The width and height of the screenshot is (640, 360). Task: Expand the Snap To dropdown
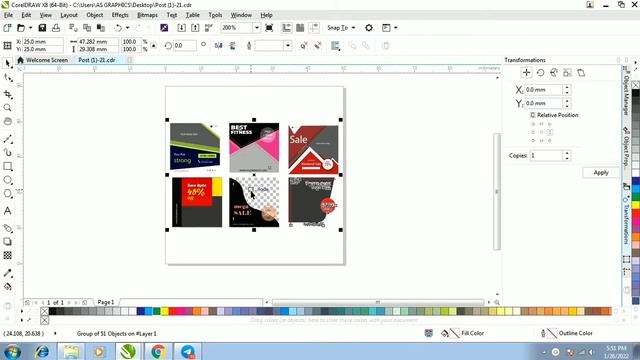tap(353, 28)
